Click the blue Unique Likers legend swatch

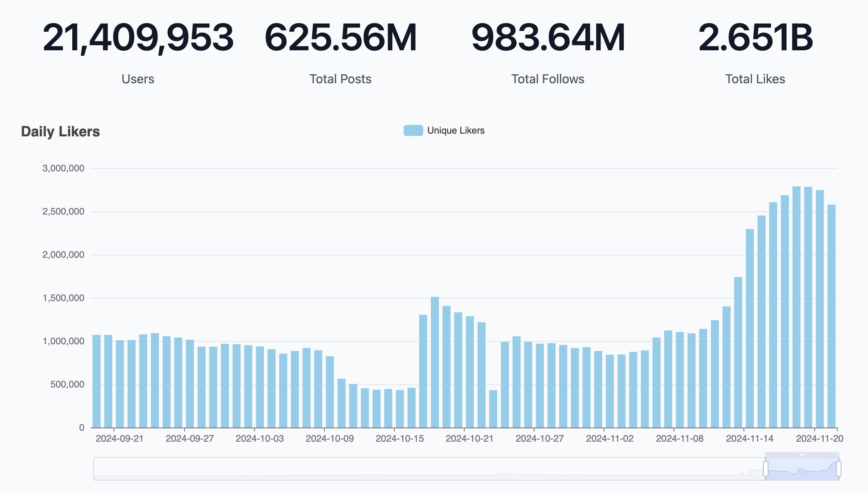click(x=413, y=130)
